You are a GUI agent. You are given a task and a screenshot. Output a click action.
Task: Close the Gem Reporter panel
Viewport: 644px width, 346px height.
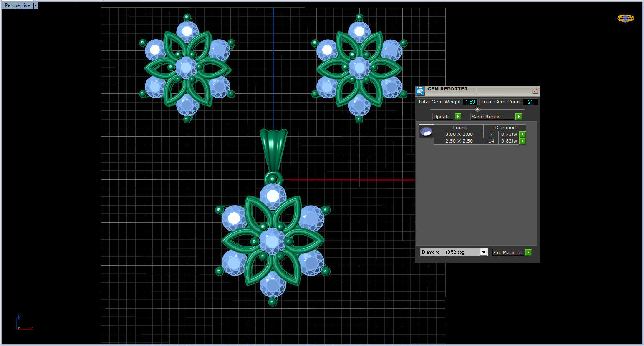point(535,90)
